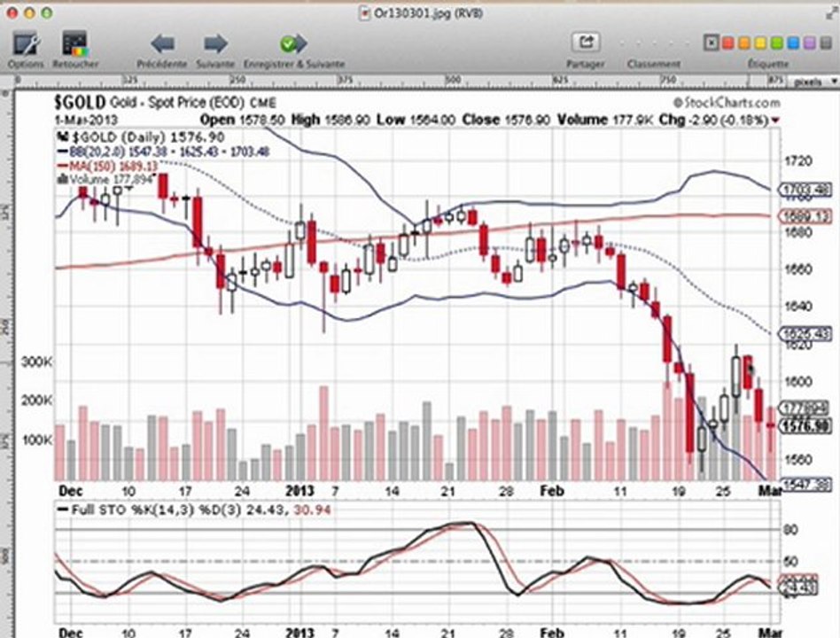Go to the Suivante image arrow

click(x=215, y=44)
